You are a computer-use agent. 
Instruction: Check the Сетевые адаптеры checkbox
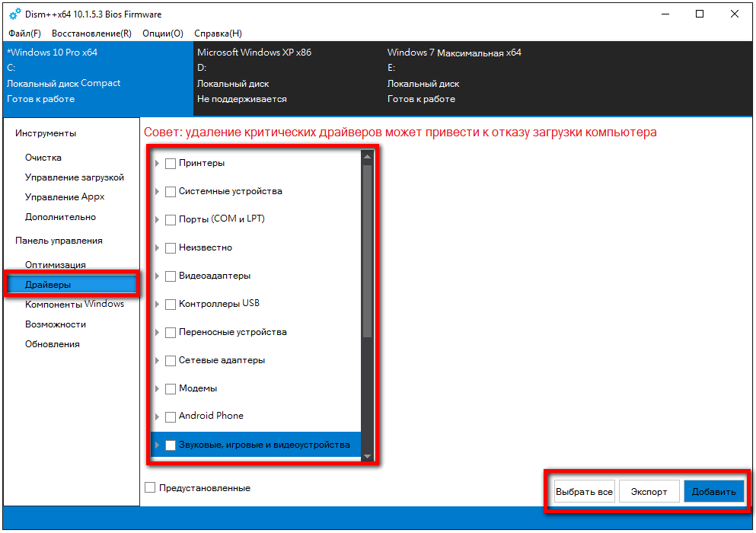click(171, 360)
